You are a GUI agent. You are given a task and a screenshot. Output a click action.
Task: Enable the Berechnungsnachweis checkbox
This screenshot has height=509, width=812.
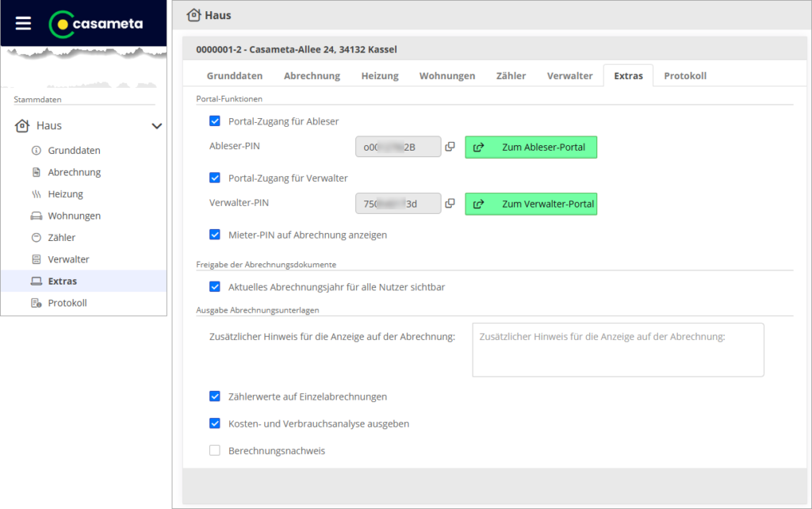click(214, 450)
